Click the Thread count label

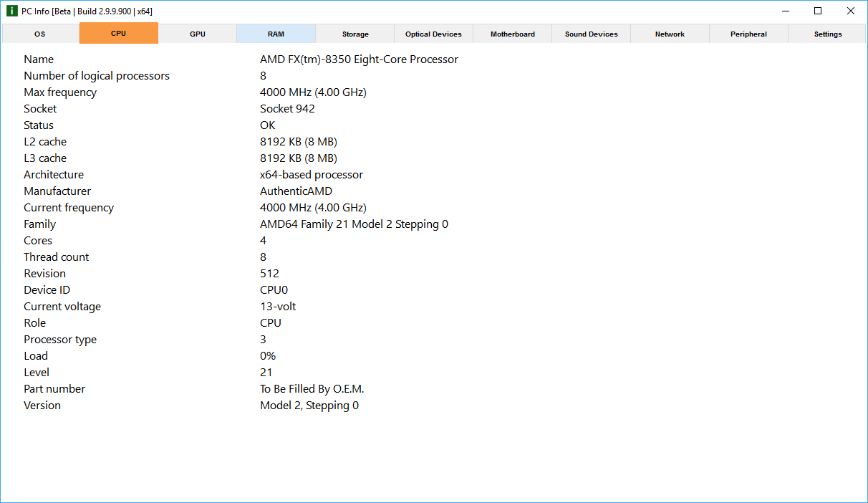(x=57, y=257)
